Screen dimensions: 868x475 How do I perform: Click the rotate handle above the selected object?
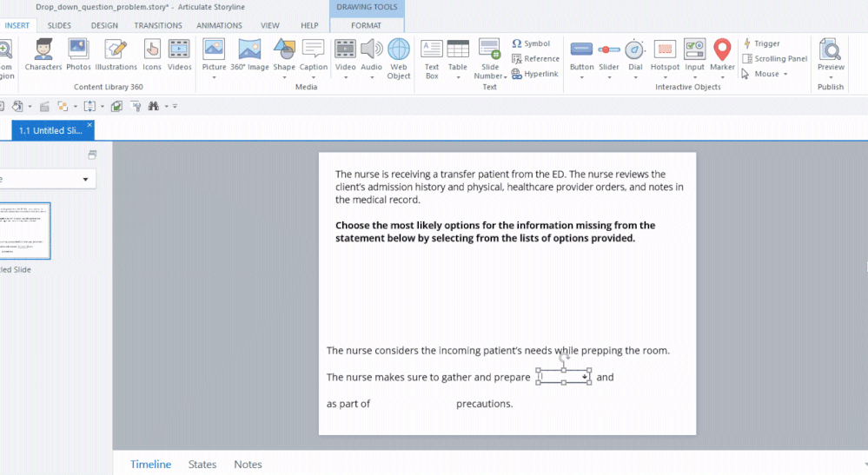click(x=564, y=358)
